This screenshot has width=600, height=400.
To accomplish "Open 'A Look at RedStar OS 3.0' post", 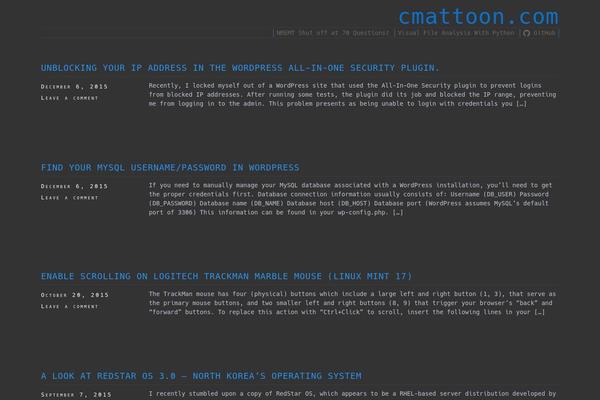I will click(x=201, y=376).
